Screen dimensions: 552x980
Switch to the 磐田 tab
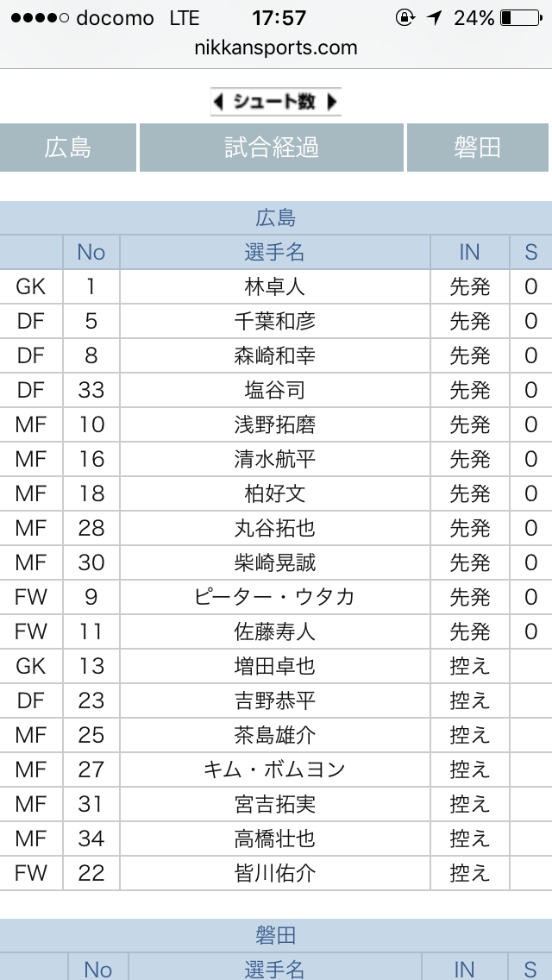pyautogui.click(x=478, y=148)
